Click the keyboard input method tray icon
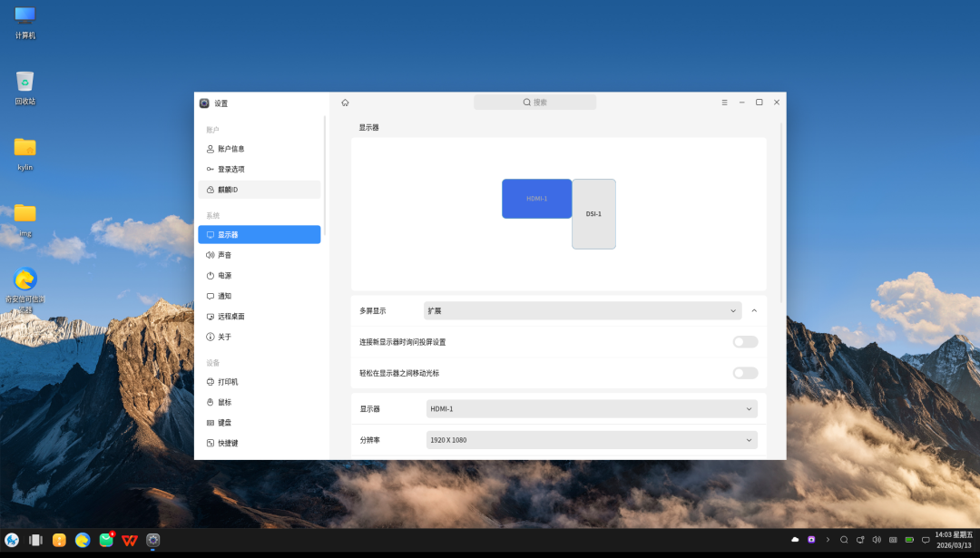 893,539
